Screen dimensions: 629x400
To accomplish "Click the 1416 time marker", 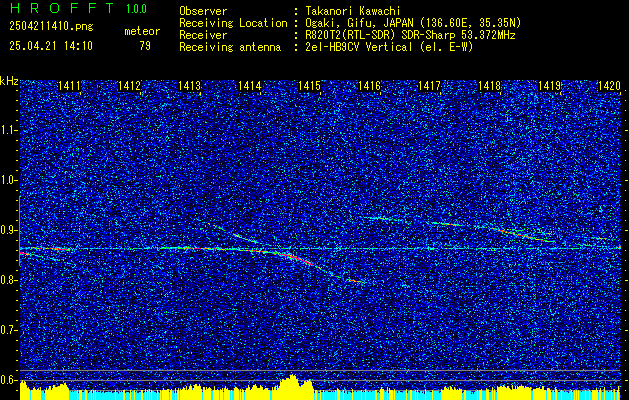I will (x=369, y=86).
